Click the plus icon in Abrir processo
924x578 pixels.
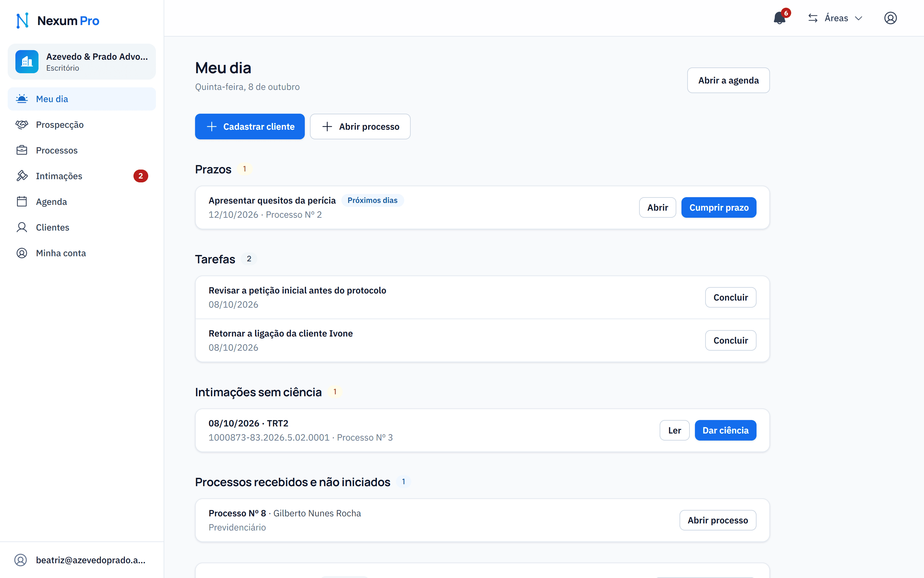point(327,127)
